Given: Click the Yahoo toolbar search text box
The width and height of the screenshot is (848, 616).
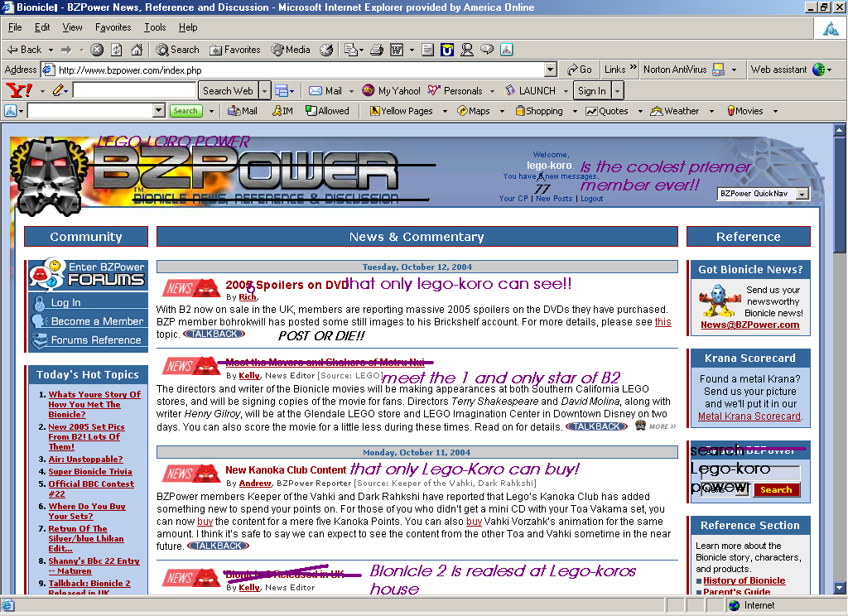Looking at the screenshot, I should point(134,90).
